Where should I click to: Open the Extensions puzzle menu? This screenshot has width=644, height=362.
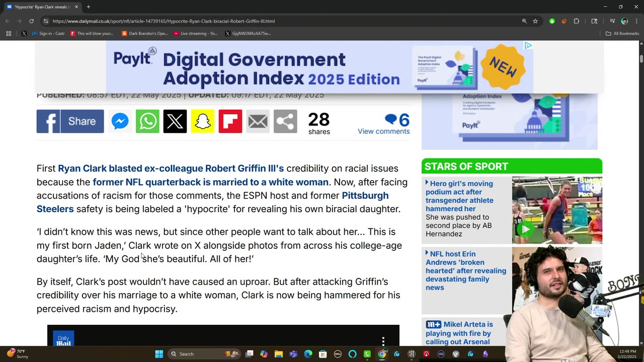click(577, 21)
